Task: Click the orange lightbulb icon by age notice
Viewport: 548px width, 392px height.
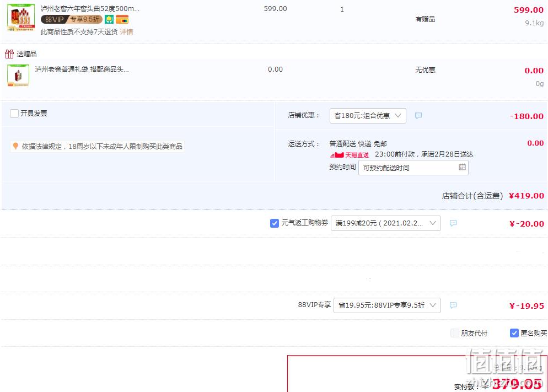Action: (x=15, y=146)
